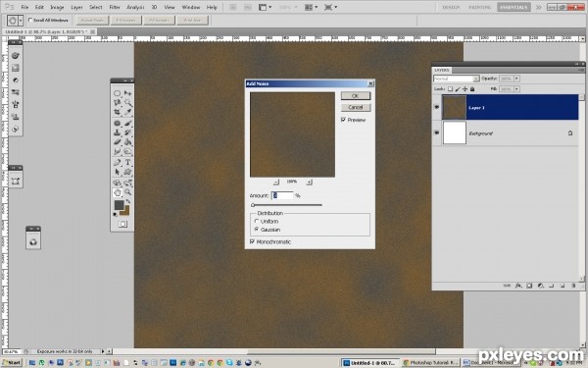Screen dimensions: 588x368
Task: Click Cancel in Add Noise dialog
Action: [356, 107]
